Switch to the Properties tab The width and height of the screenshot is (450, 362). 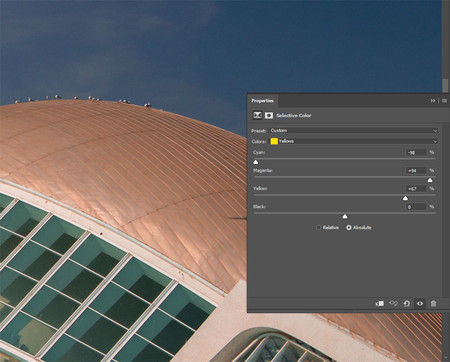click(263, 101)
